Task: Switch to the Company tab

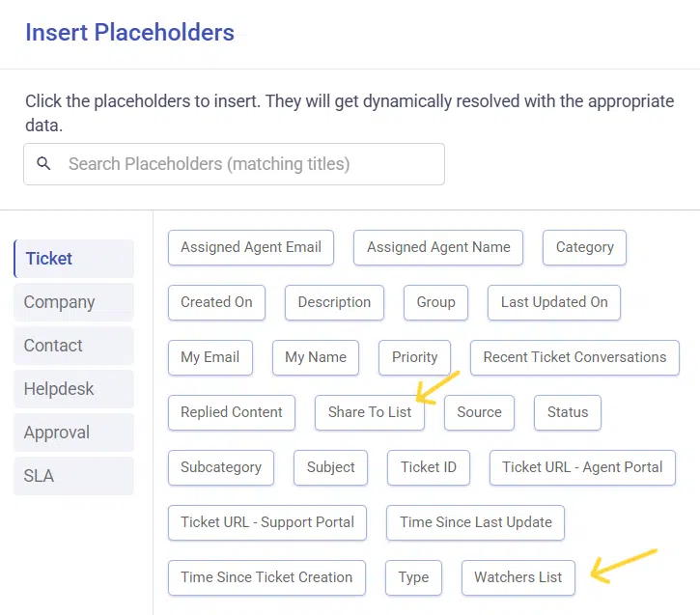Action: coord(74,302)
